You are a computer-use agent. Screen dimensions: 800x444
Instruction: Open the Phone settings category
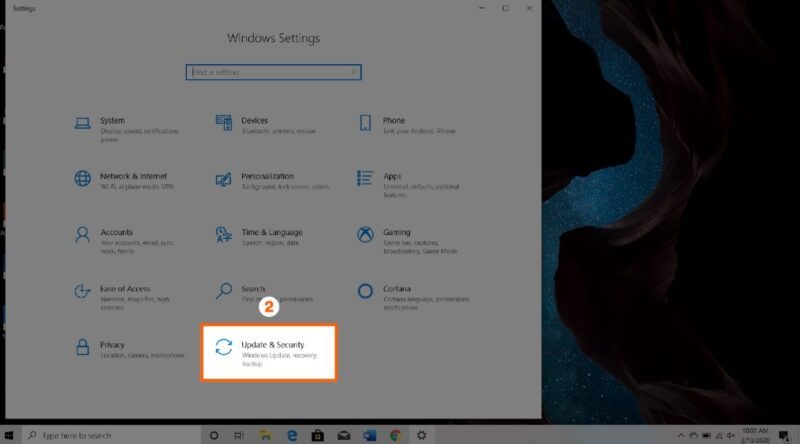[x=407, y=125]
